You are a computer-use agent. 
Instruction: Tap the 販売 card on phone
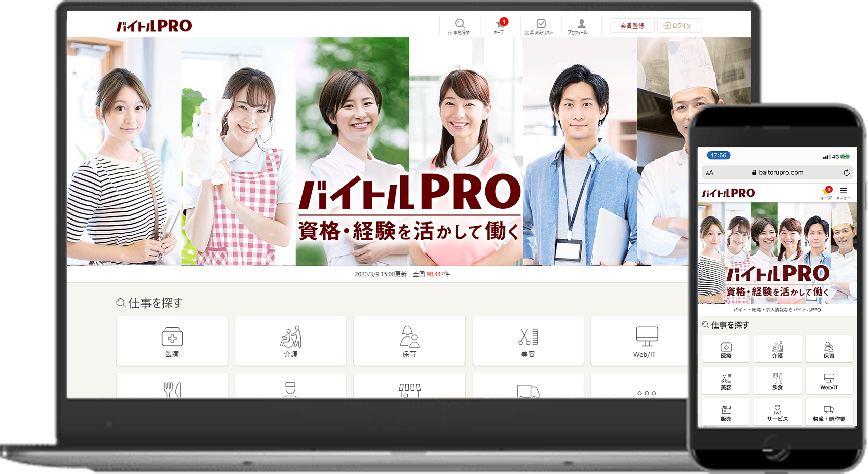[x=726, y=412]
